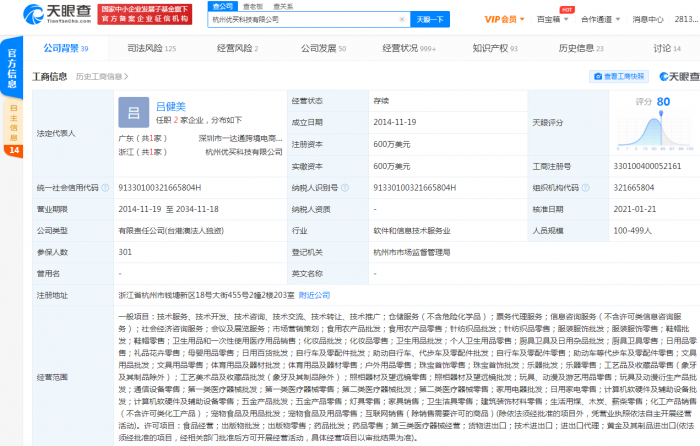Expand the 百宝箱 menu
This screenshot has height=446, width=700.
point(553,18)
